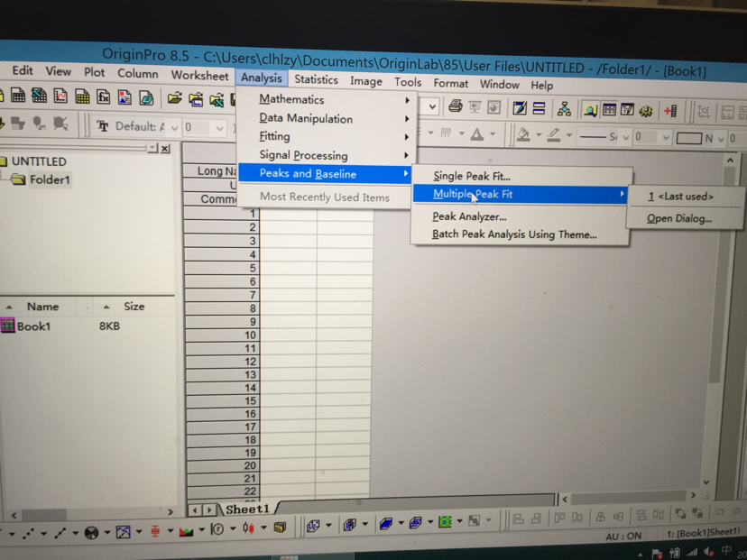Screen dimensions: 747x560
Task: Click the line color pencil icon
Action: click(554, 135)
